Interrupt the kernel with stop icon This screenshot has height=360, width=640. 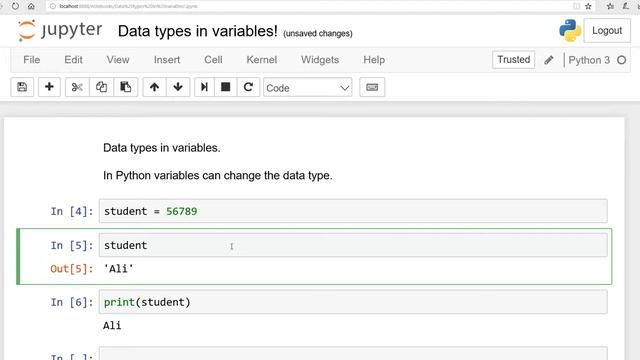pos(226,87)
